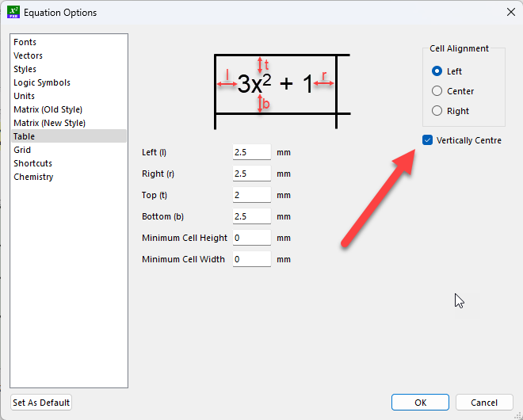This screenshot has width=523, height=420.
Task: Select Right cell alignment radio button
Action: pyautogui.click(x=437, y=111)
